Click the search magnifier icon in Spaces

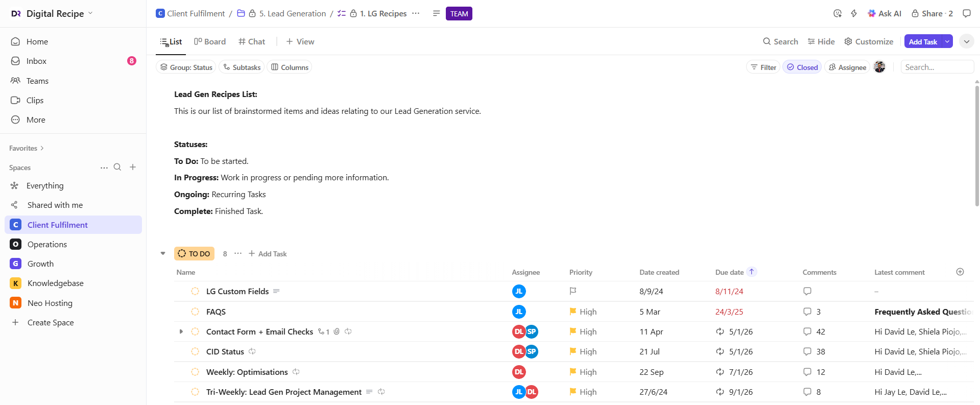tap(117, 167)
